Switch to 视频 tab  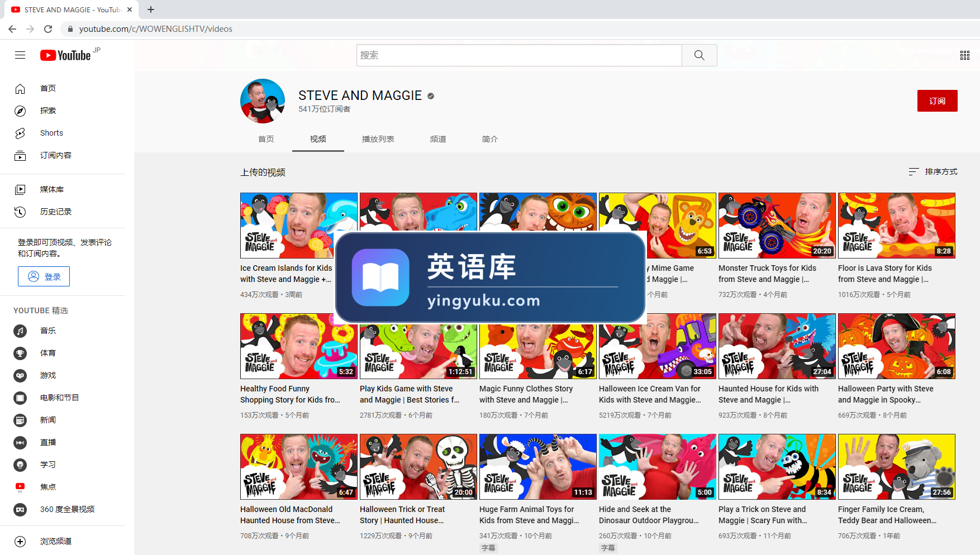[318, 139]
